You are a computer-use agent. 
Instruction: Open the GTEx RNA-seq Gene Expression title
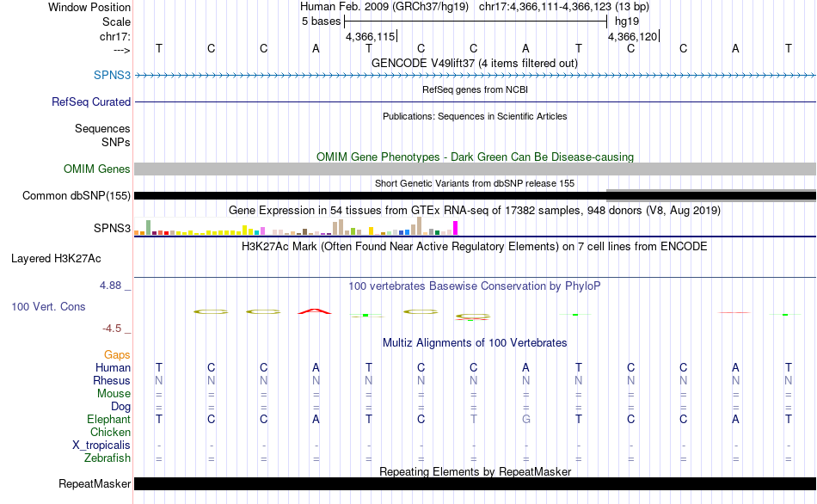pyautogui.click(x=475, y=210)
